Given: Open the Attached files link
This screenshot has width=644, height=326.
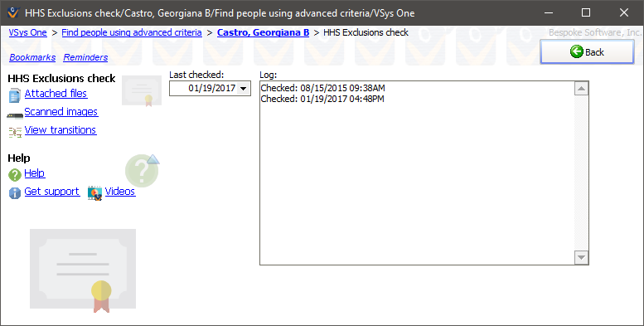Looking at the screenshot, I should (x=56, y=94).
